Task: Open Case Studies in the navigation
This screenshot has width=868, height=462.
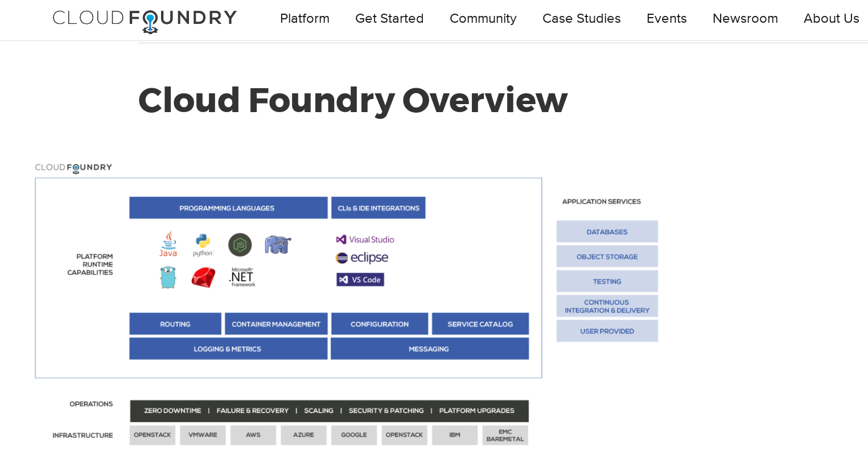Action: click(x=582, y=19)
